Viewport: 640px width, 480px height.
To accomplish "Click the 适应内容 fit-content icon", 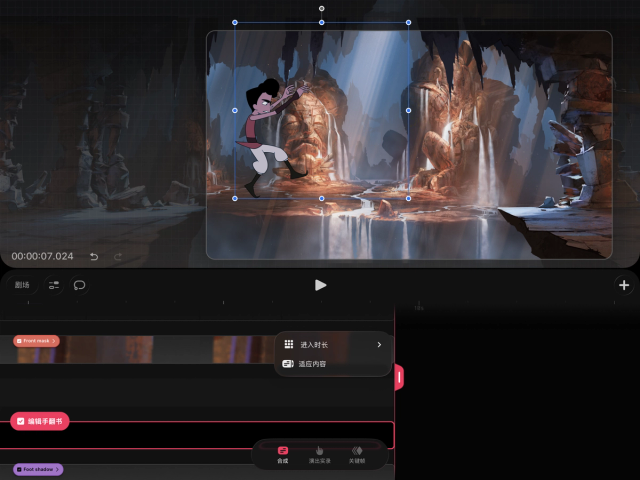I will click(288, 364).
